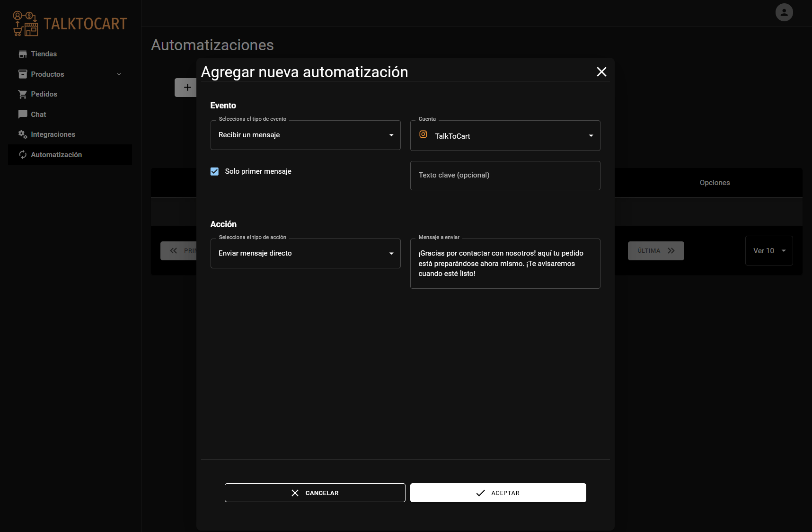The width and height of the screenshot is (812, 532).
Task: Click the Tiendas store icon
Action: (x=22, y=53)
